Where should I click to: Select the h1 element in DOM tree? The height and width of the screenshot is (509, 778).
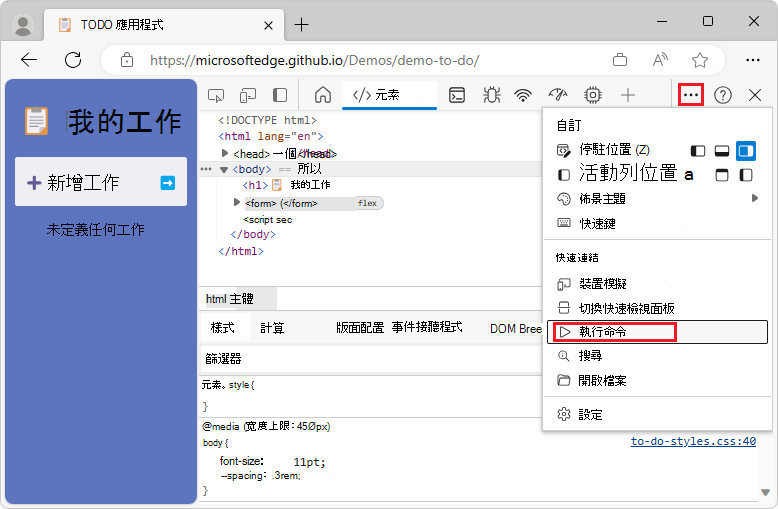pos(286,185)
